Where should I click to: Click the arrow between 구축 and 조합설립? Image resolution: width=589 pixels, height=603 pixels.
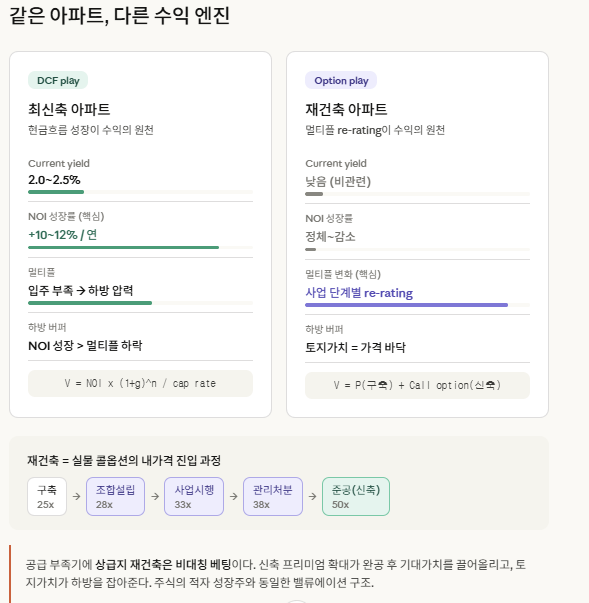77,496
